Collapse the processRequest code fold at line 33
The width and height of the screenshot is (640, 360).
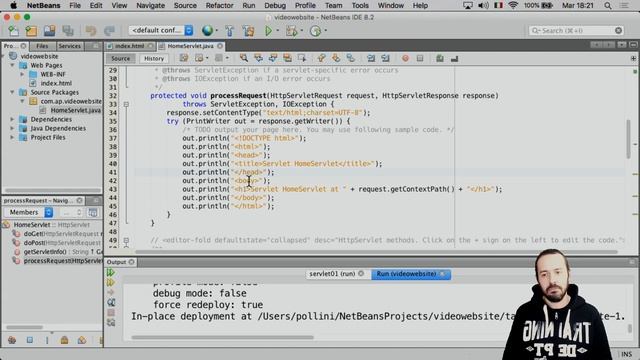(126, 104)
